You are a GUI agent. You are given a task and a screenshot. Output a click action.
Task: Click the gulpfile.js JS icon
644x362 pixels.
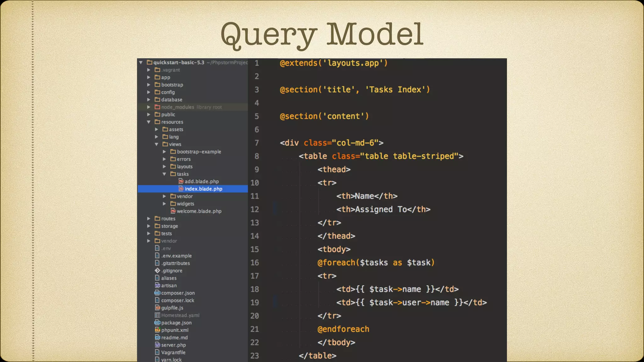158,308
